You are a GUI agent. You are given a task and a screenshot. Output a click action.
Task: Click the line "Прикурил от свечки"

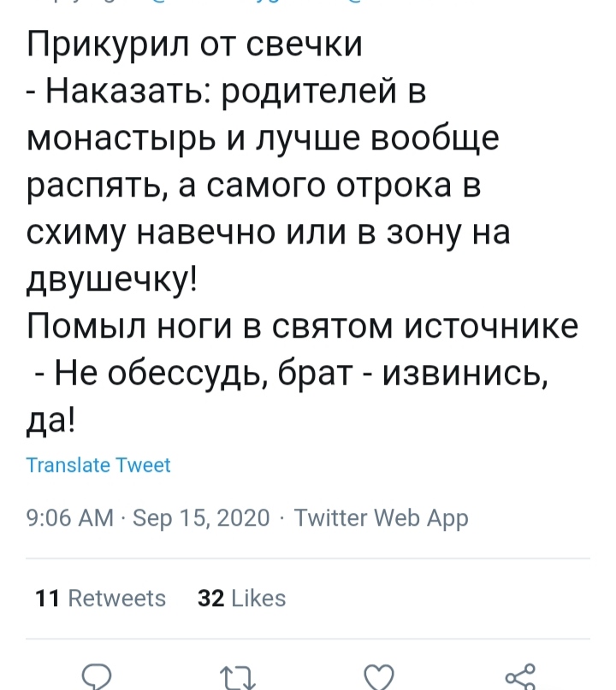coord(195,44)
